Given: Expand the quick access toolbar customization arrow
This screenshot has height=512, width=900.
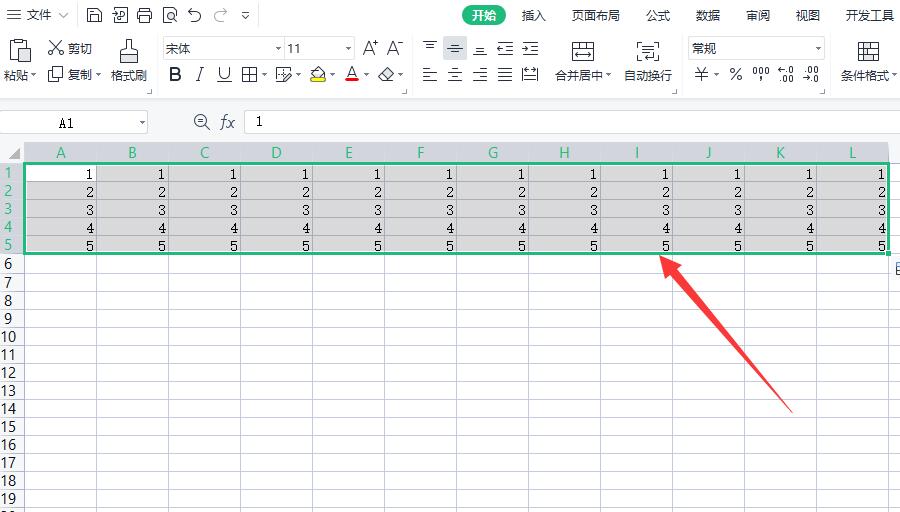Looking at the screenshot, I should click(246, 15).
